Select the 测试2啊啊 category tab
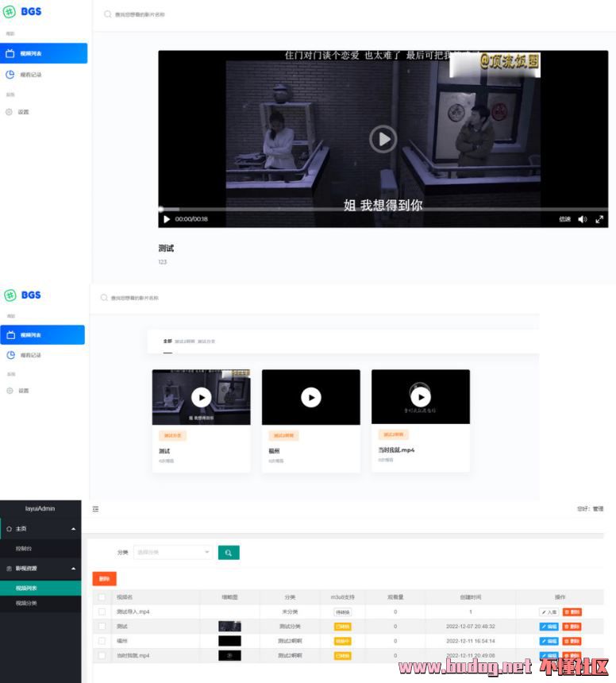Image resolution: width=616 pixels, height=683 pixels. (x=185, y=341)
